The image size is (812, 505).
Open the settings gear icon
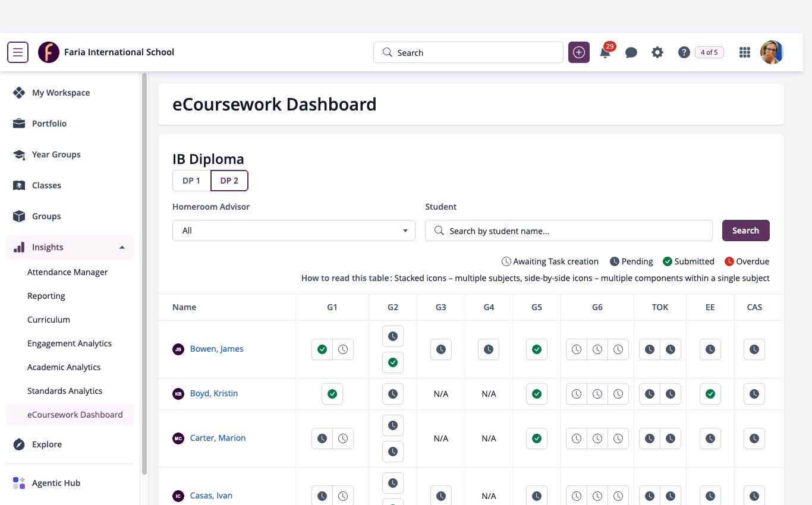click(657, 52)
